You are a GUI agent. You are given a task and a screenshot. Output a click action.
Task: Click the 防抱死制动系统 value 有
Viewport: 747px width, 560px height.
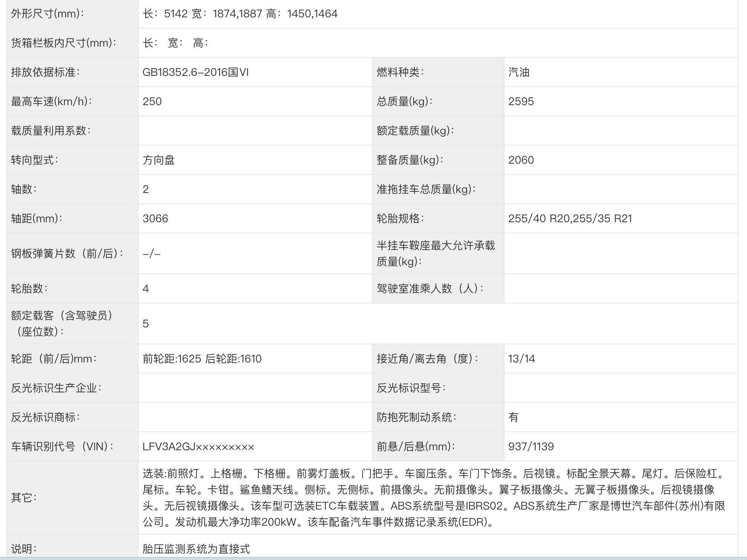pos(513,417)
